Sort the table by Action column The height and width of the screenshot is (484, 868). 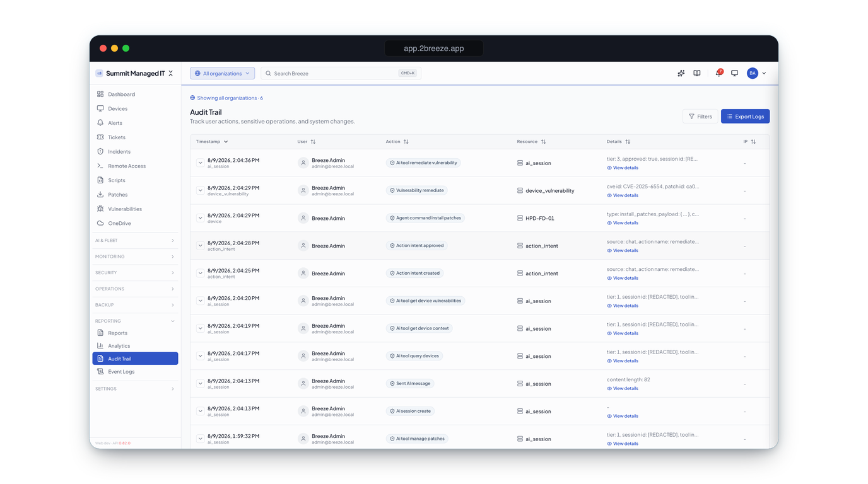point(397,142)
